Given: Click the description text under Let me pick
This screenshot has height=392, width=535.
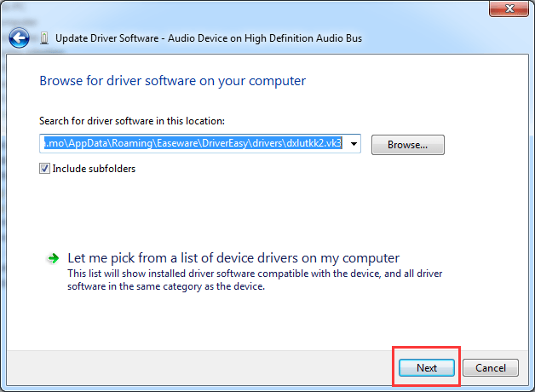Looking at the screenshot, I should 254,280.
